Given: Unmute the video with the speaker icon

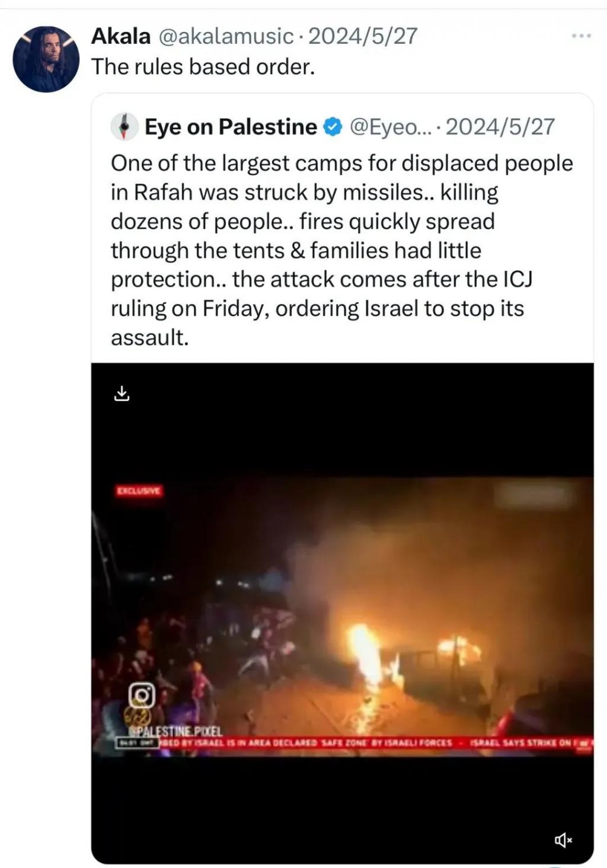Looking at the screenshot, I should 563,840.
